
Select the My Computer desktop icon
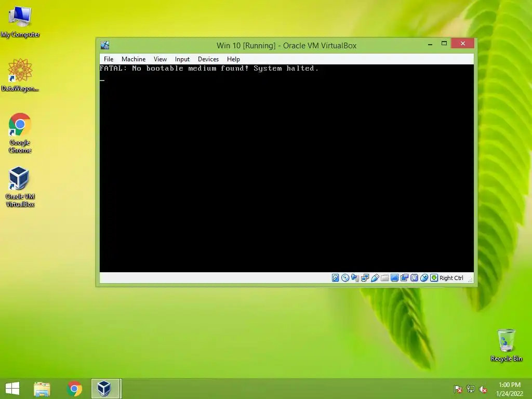click(20, 22)
